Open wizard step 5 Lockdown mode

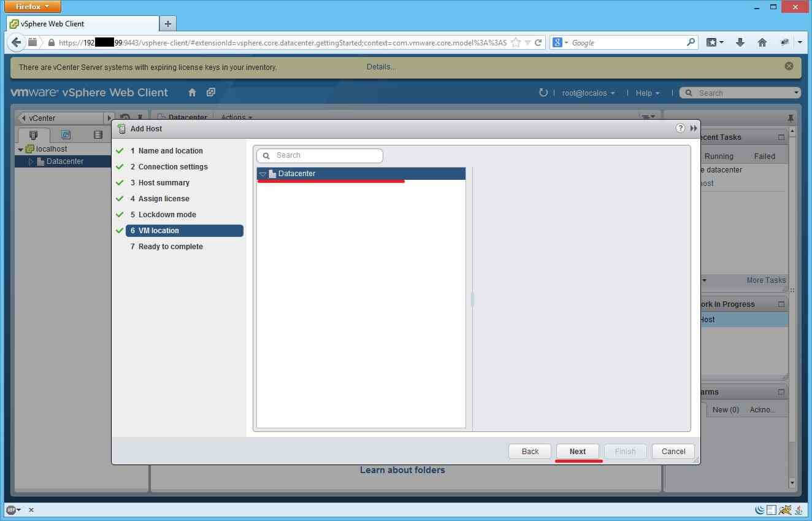click(167, 215)
